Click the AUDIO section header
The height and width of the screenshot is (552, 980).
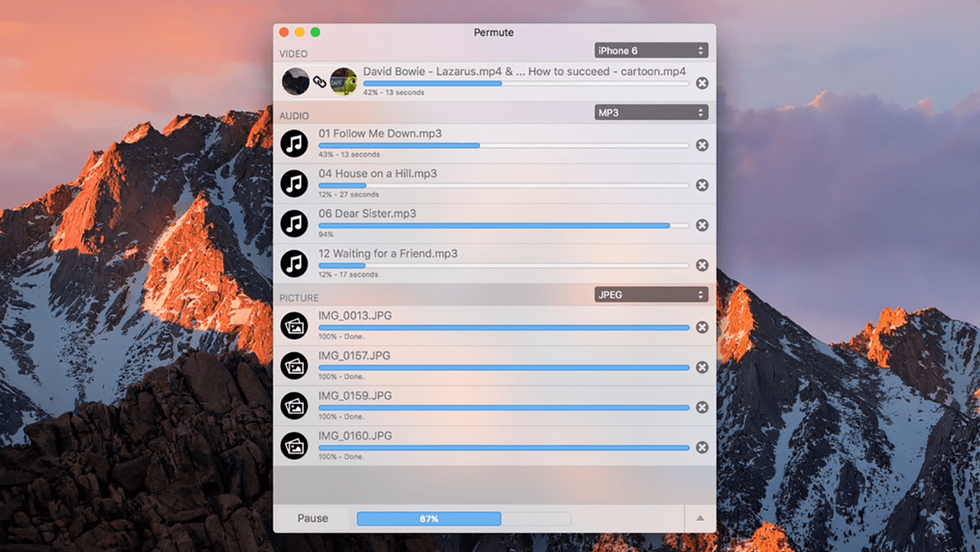[294, 116]
